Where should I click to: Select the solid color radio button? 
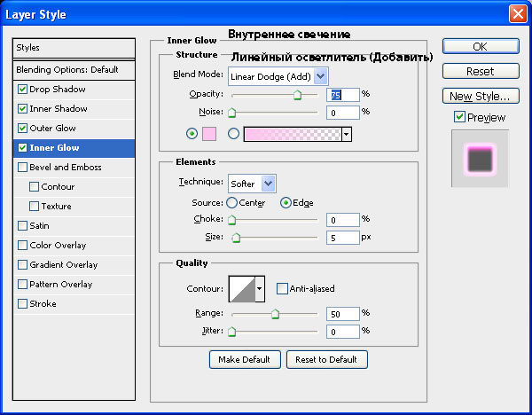pos(192,134)
